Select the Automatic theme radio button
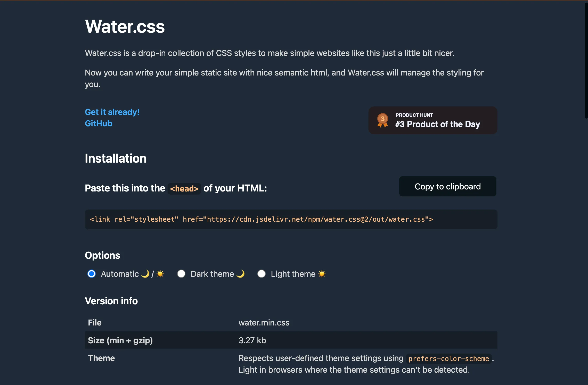 91,274
